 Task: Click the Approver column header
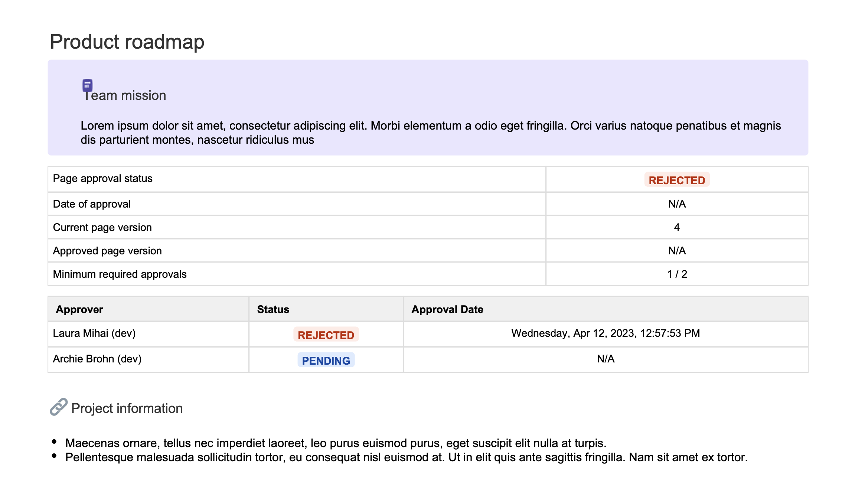pos(79,309)
